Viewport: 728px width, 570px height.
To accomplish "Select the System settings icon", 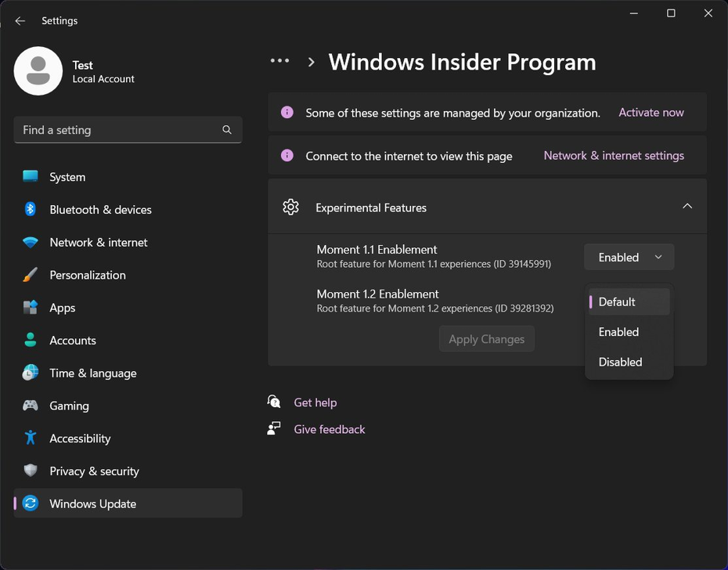I will pyautogui.click(x=30, y=177).
